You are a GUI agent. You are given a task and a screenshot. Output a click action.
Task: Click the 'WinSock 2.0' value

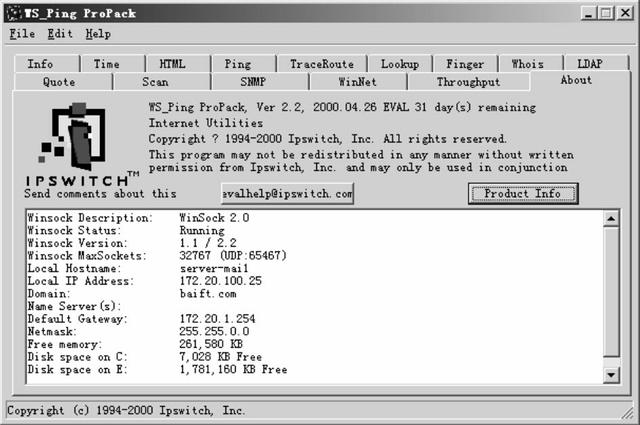(x=214, y=218)
